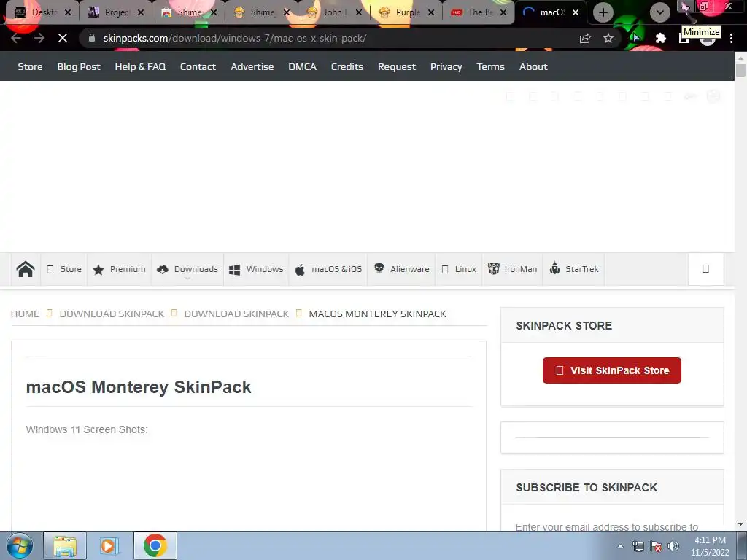Image resolution: width=747 pixels, height=560 pixels.
Task: Open the Terms page
Action: click(x=490, y=66)
